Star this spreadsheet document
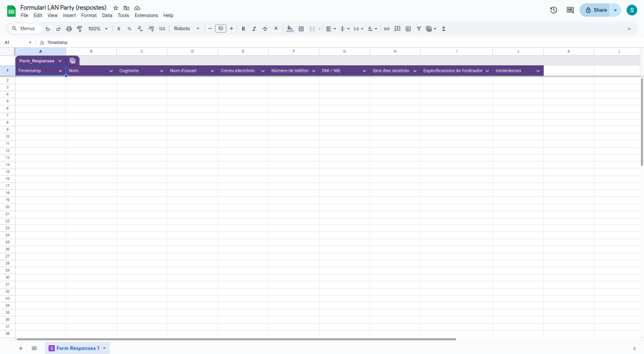Image resolution: width=644 pixels, height=354 pixels. click(116, 8)
